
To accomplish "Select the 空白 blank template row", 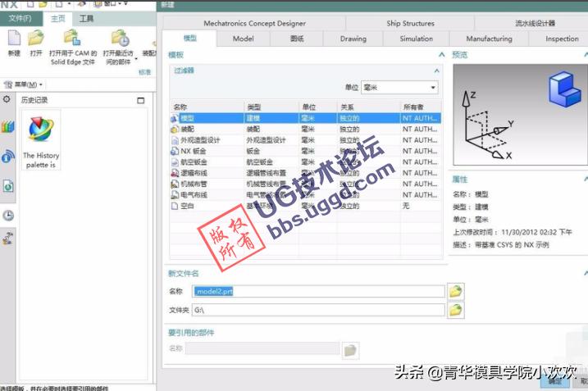I will (x=305, y=206).
